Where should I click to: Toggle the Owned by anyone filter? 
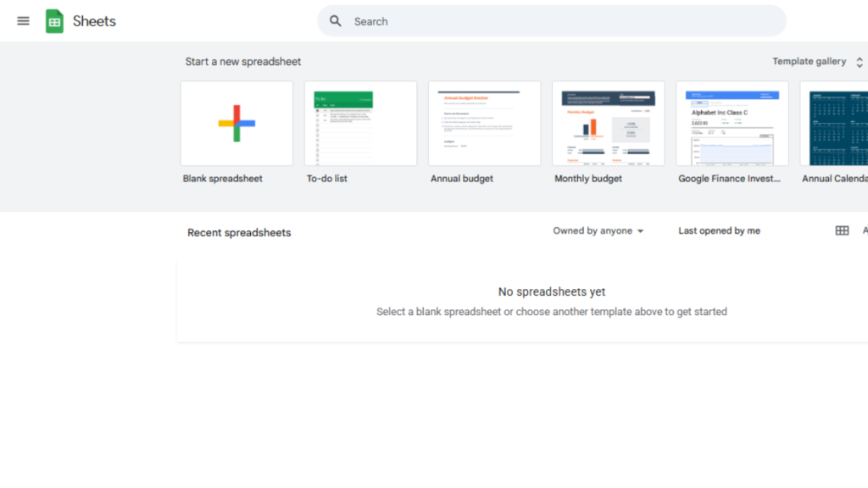[592, 230]
